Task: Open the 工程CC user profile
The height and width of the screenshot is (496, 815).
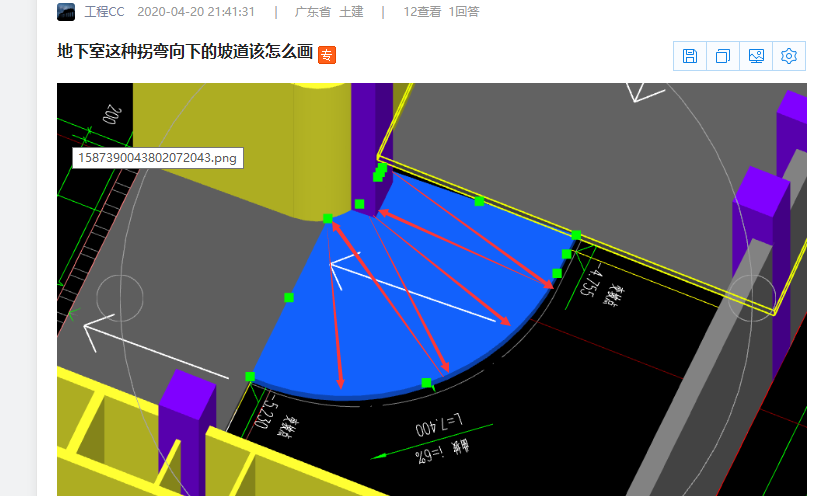Action: (x=104, y=12)
